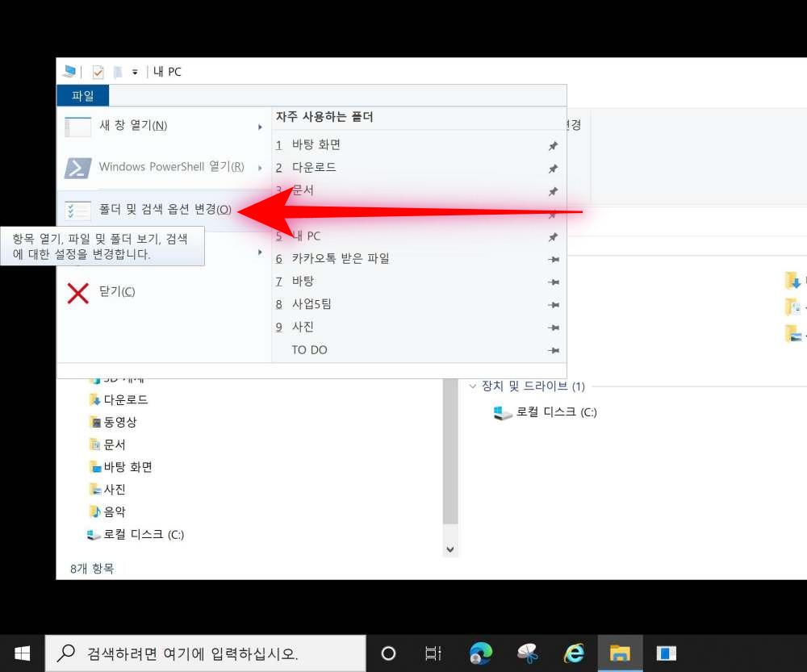The width and height of the screenshot is (807, 672).
Task: Launch Microsoft Edge from the taskbar
Action: pyautogui.click(x=482, y=653)
